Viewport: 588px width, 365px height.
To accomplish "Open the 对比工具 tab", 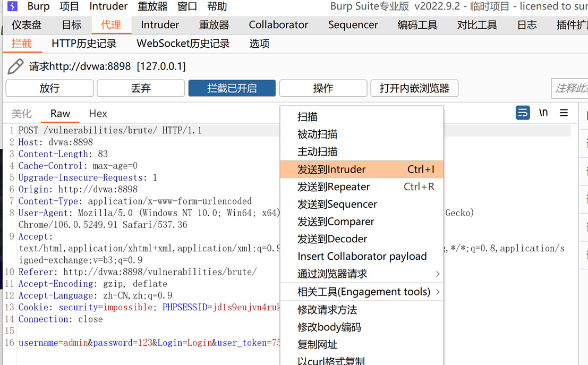I will [x=477, y=25].
